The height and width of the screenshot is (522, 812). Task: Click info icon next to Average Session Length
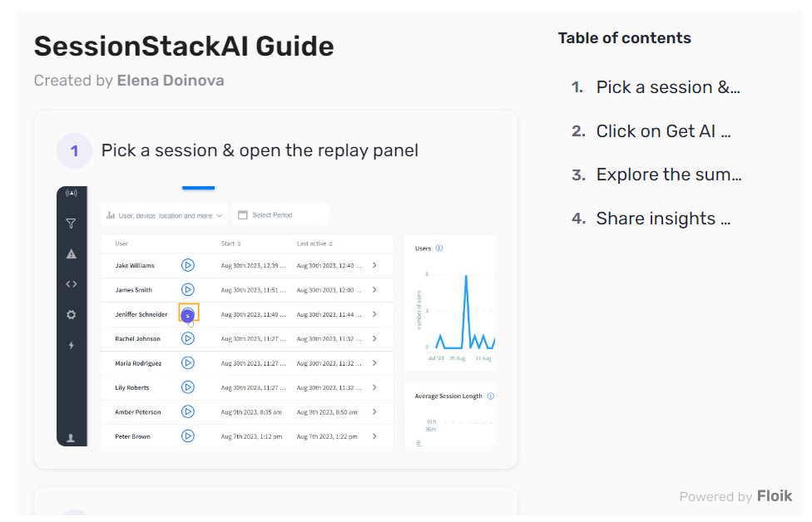pyautogui.click(x=490, y=396)
